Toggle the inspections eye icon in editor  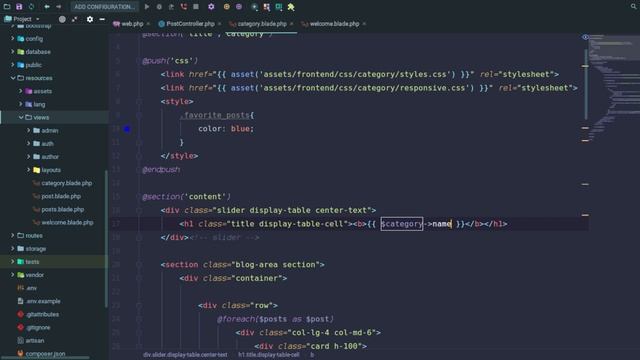click(x=585, y=37)
